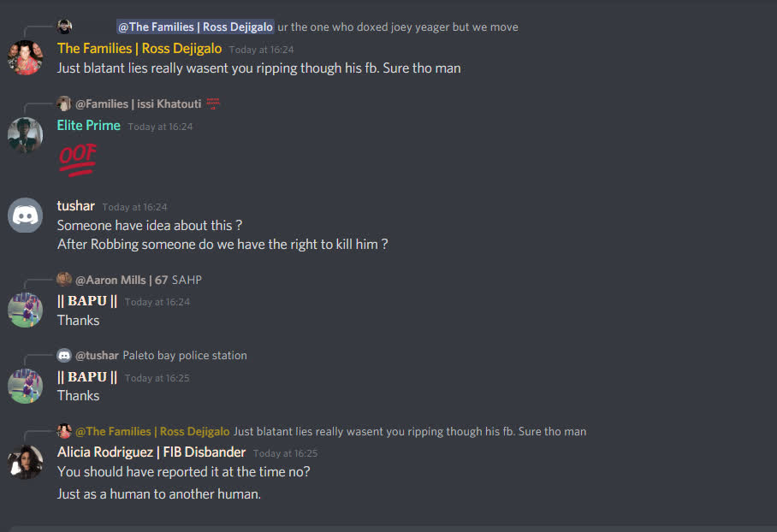Jump to the 'Paleto bay police station' reply

(185, 355)
